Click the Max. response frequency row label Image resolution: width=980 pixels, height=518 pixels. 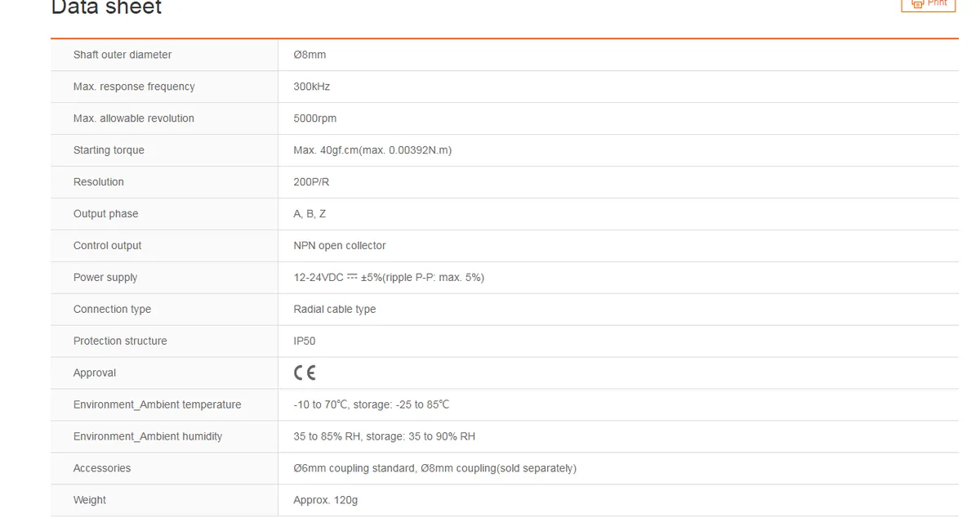[134, 87]
